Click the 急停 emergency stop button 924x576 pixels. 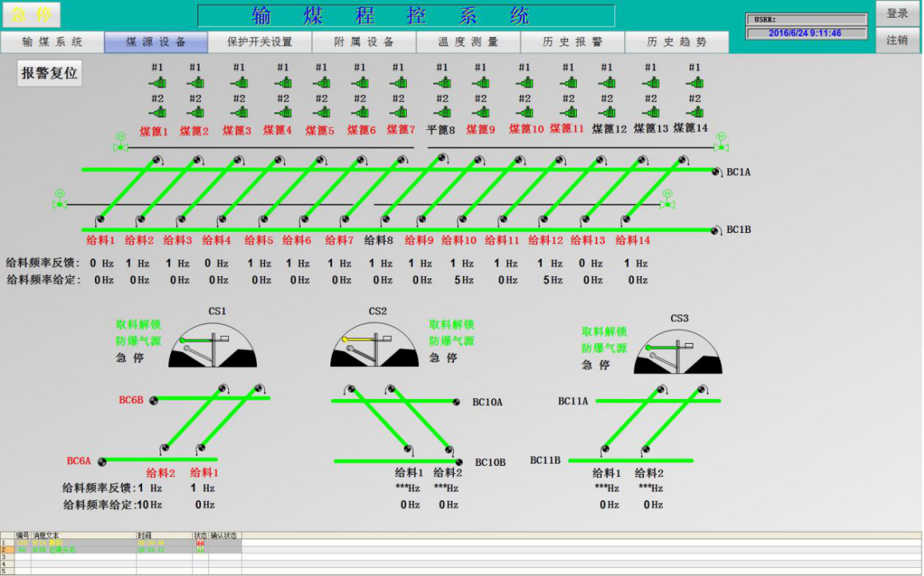31,14
